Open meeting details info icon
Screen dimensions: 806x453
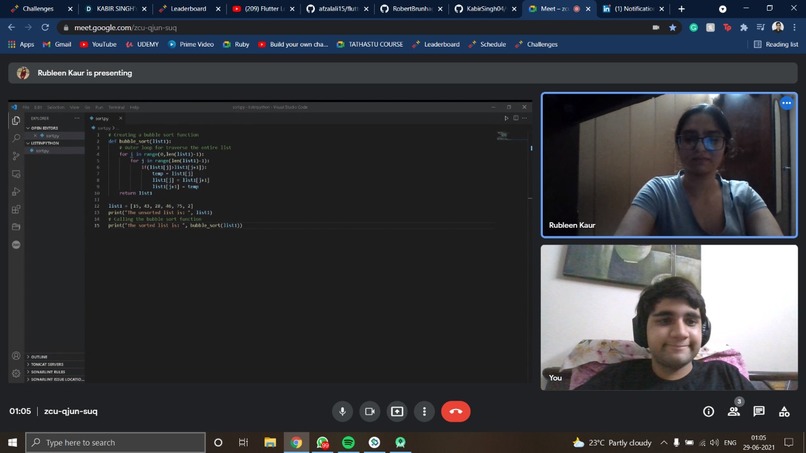pos(708,411)
